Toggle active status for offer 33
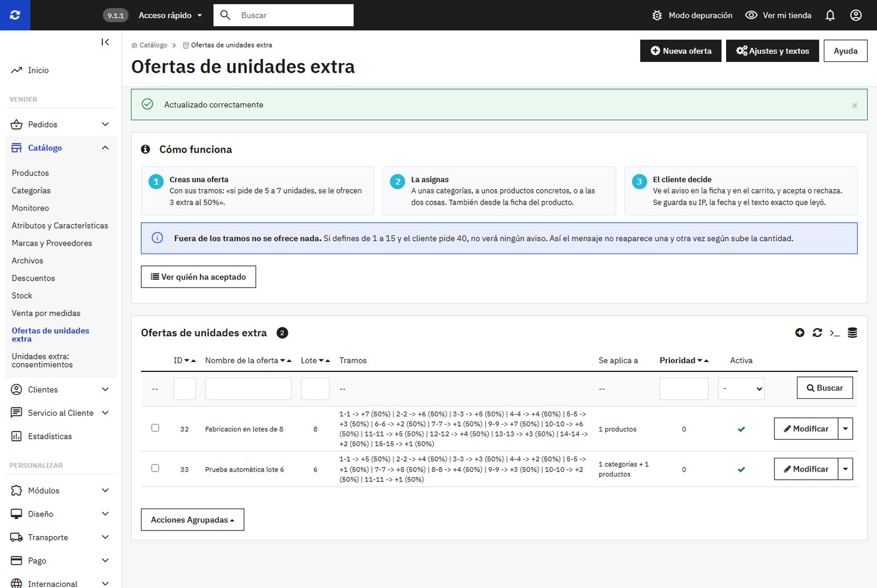The height and width of the screenshot is (588, 877). [x=741, y=469]
